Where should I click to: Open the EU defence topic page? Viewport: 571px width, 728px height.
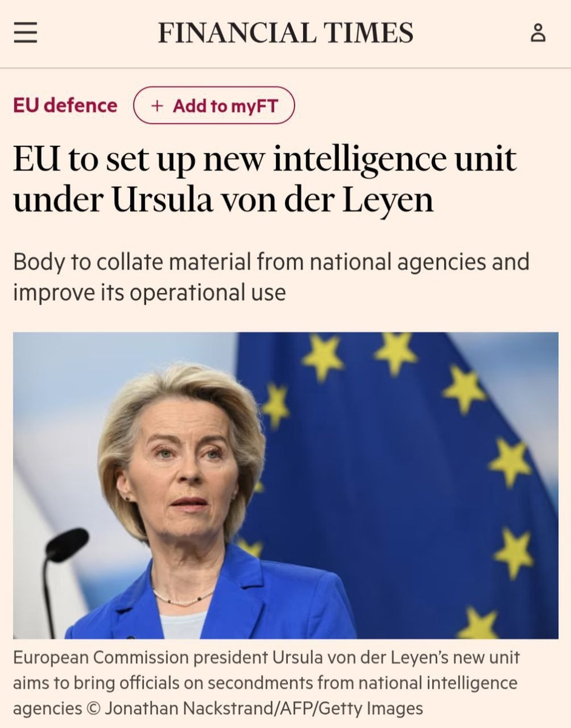(65, 106)
